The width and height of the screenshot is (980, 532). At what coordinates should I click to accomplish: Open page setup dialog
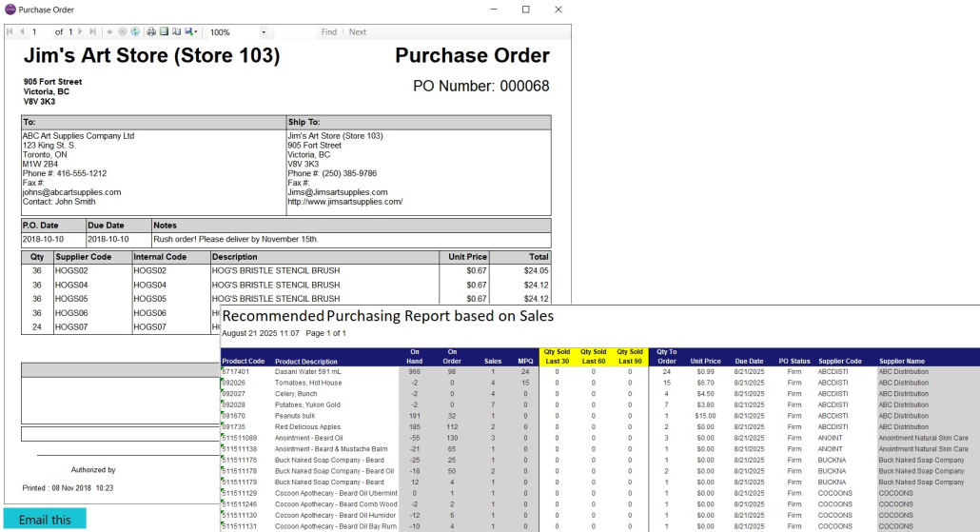[x=176, y=32]
